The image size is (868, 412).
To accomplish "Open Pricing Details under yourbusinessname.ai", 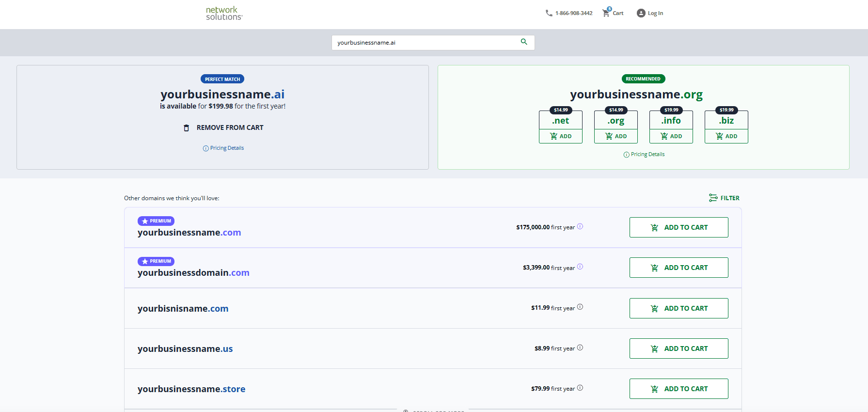I will [x=223, y=148].
